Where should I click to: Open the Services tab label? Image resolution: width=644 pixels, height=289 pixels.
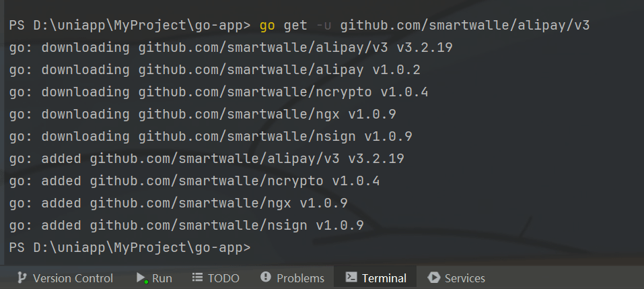[x=464, y=278]
